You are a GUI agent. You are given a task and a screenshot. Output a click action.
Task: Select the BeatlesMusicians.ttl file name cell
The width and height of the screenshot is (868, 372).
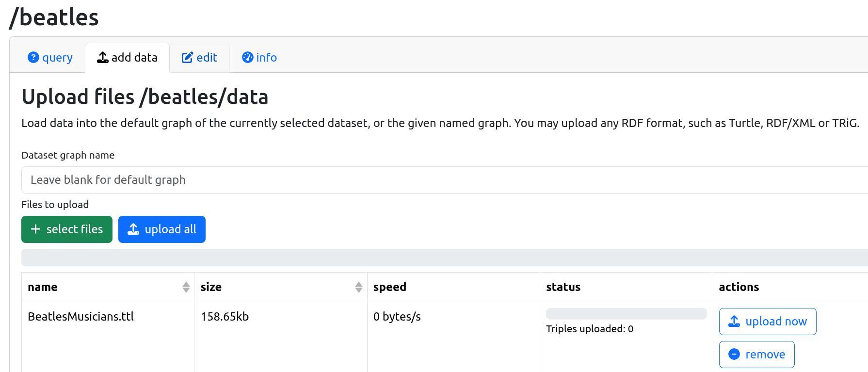[x=81, y=317]
